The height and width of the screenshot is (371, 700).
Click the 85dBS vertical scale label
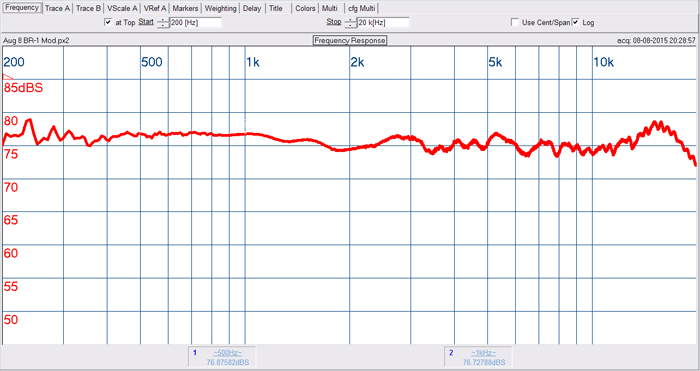[x=23, y=88]
